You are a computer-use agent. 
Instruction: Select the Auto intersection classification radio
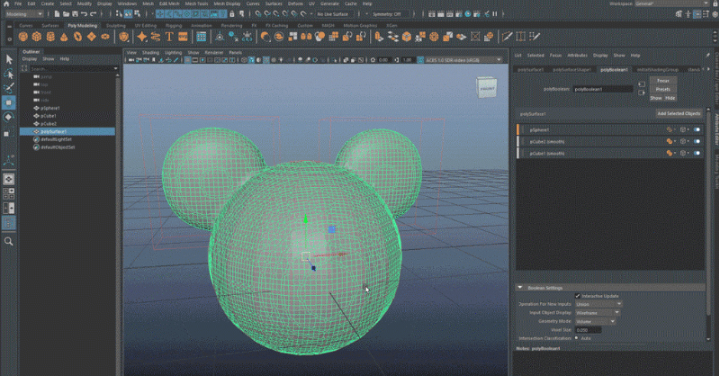pos(577,338)
